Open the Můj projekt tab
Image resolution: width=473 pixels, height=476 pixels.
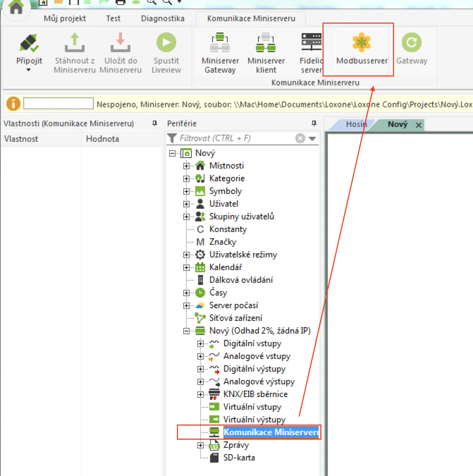[x=65, y=19]
